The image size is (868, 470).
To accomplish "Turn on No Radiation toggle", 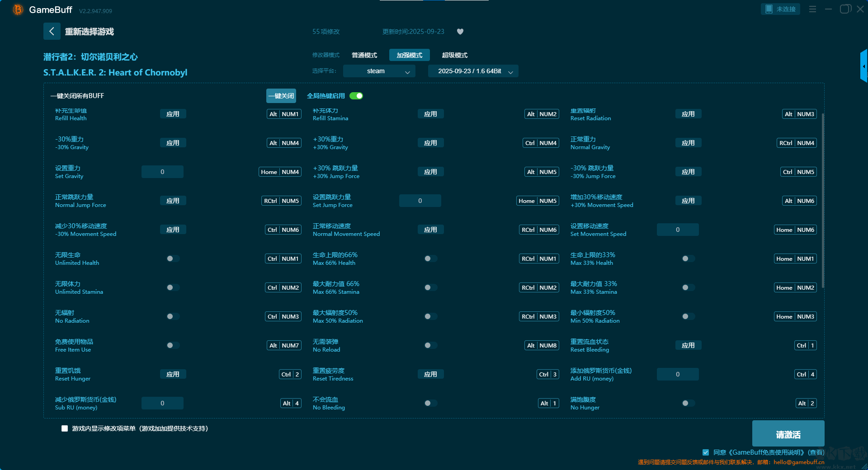I will [x=173, y=316].
